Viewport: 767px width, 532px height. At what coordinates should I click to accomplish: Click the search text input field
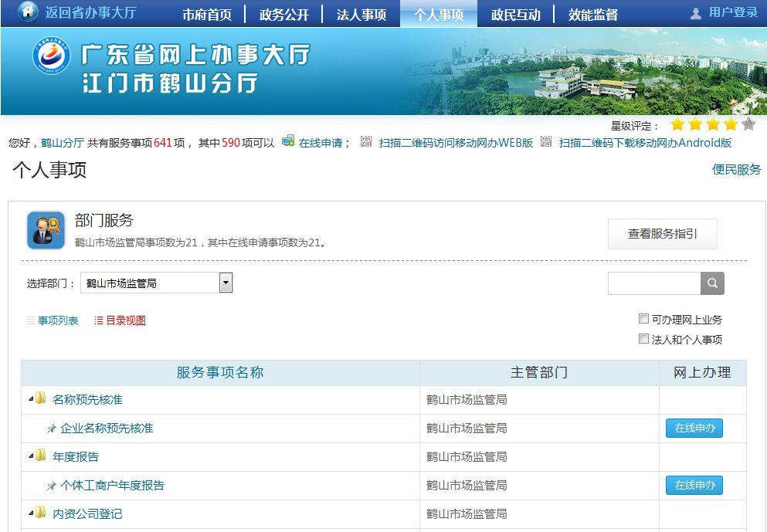pyautogui.click(x=653, y=283)
